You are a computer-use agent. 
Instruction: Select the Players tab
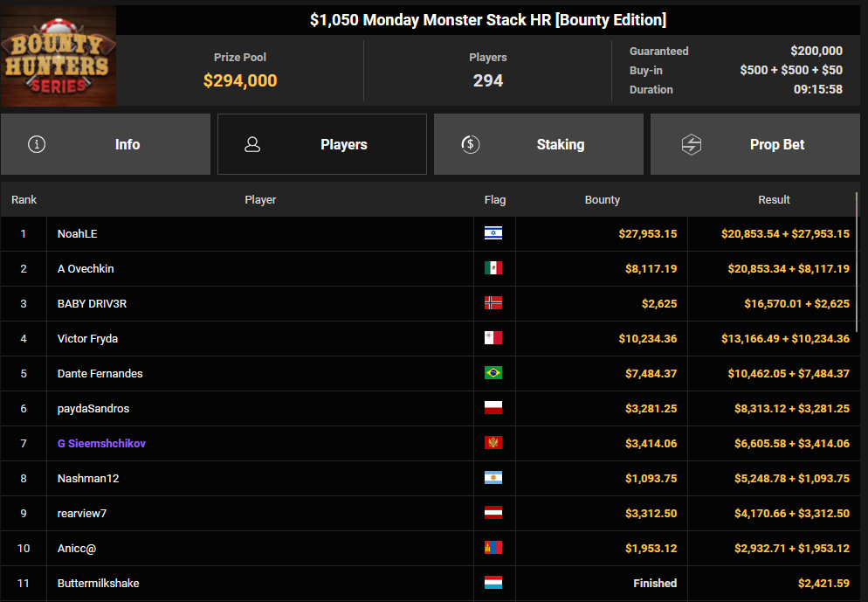coord(322,144)
